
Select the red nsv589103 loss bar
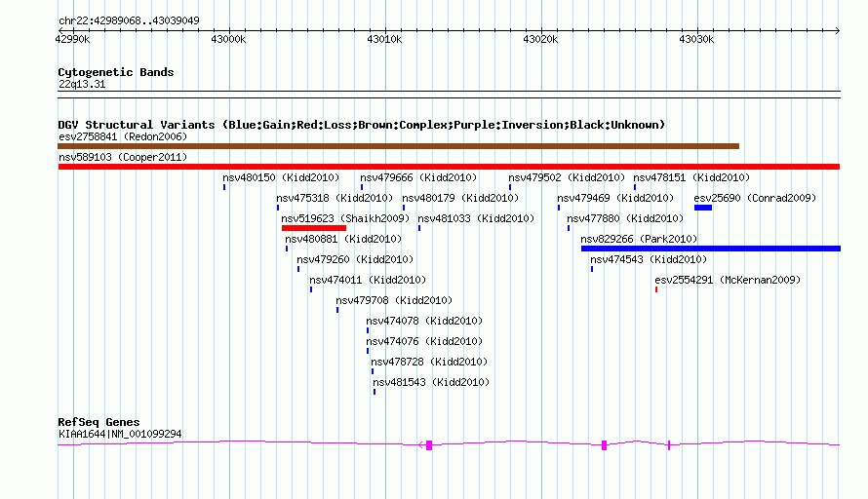point(449,167)
